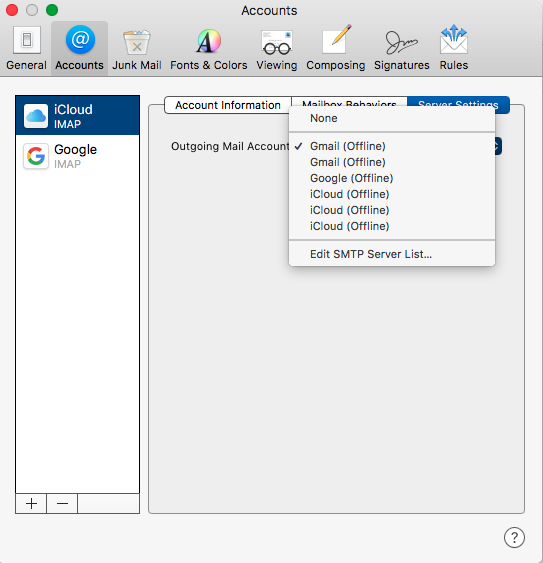This screenshot has width=543, height=563.
Task: Add a new account with plus button
Action: tap(31, 503)
